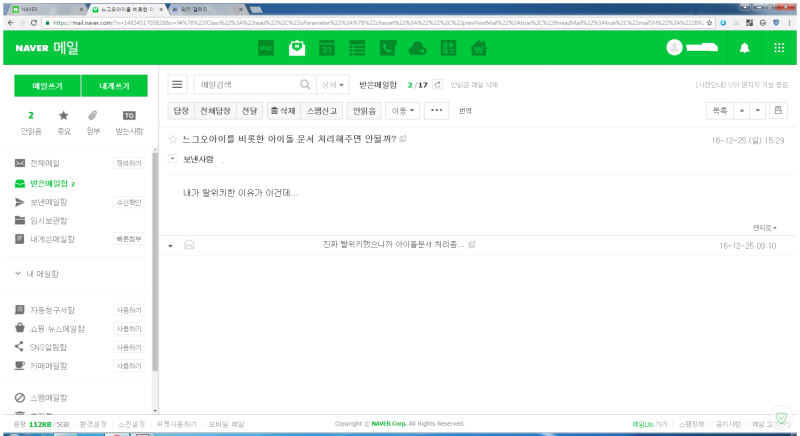Open the household ledger house icon
800x436 pixels.
click(x=479, y=48)
